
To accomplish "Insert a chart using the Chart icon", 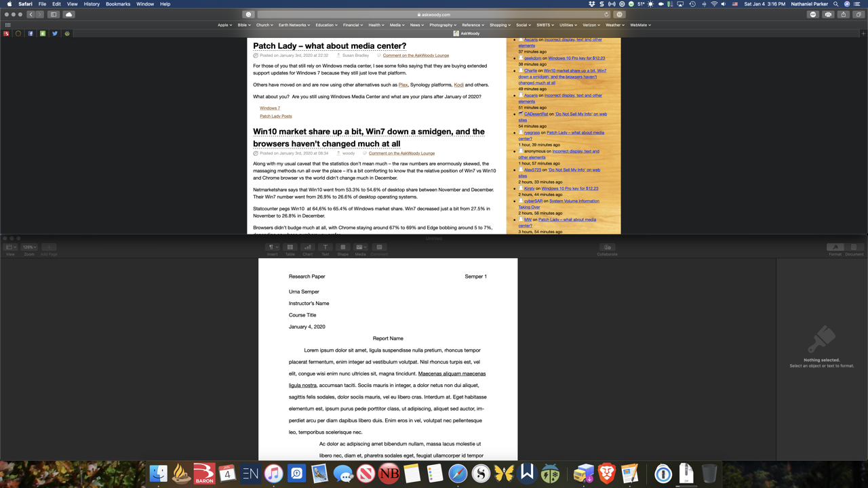I will [307, 247].
